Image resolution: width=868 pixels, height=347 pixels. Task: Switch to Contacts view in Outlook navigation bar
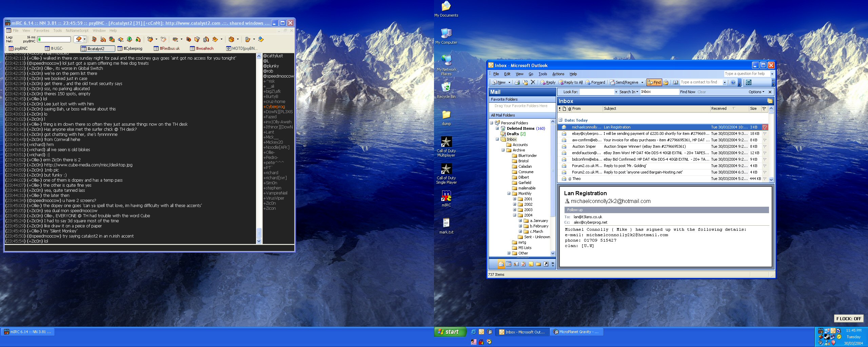(x=516, y=264)
